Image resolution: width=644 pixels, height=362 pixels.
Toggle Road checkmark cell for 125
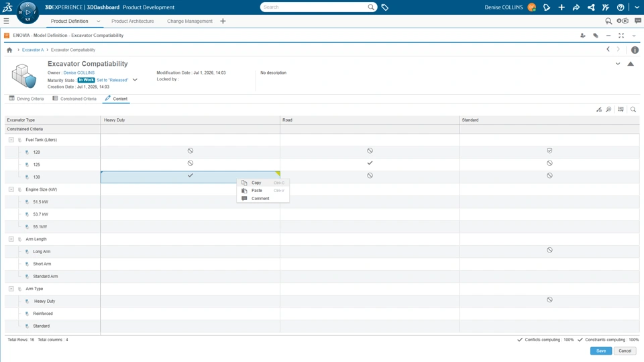(x=370, y=163)
